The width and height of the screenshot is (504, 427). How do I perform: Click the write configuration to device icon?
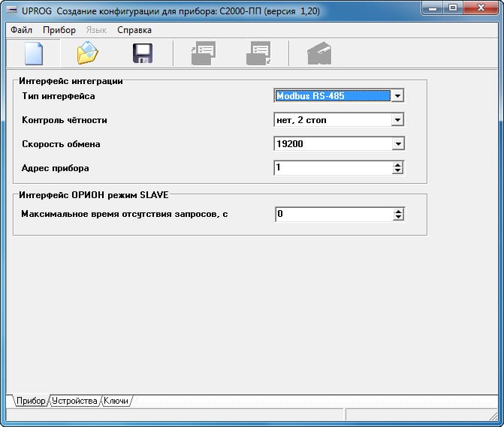point(258,53)
